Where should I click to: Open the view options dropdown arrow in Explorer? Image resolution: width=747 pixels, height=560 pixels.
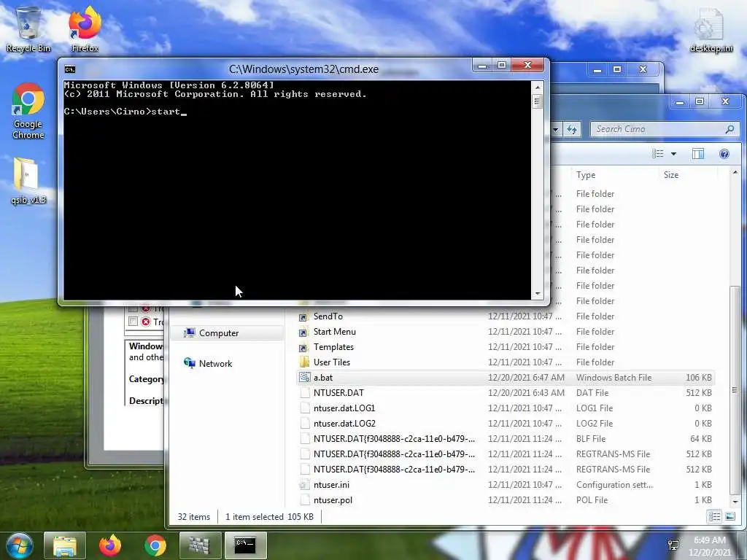pyautogui.click(x=673, y=154)
